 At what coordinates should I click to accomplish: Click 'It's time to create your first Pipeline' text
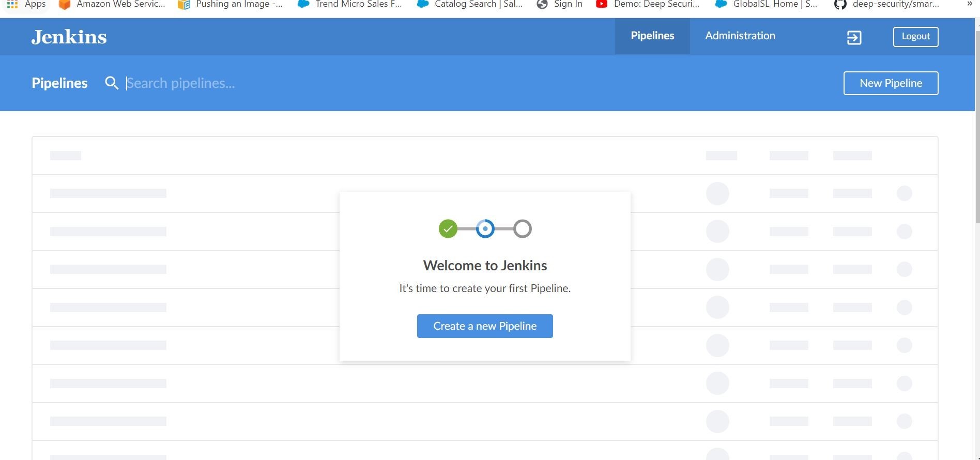point(485,288)
